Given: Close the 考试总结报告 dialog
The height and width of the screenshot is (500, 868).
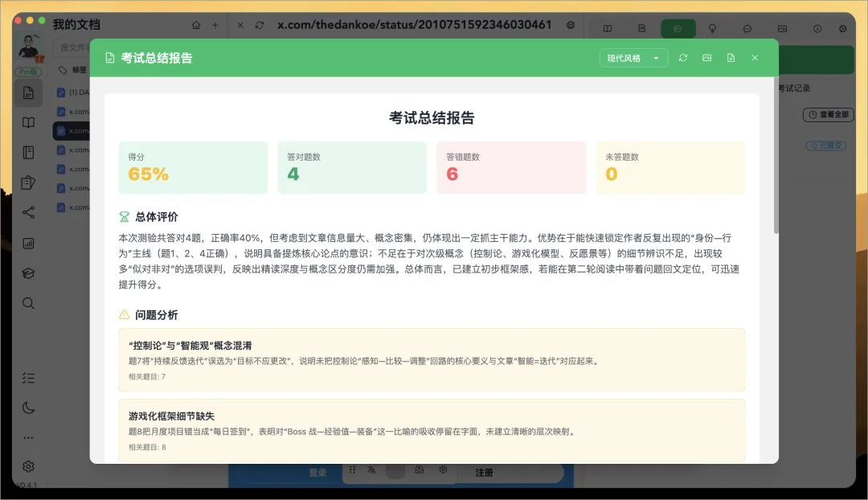Looking at the screenshot, I should [x=755, y=58].
